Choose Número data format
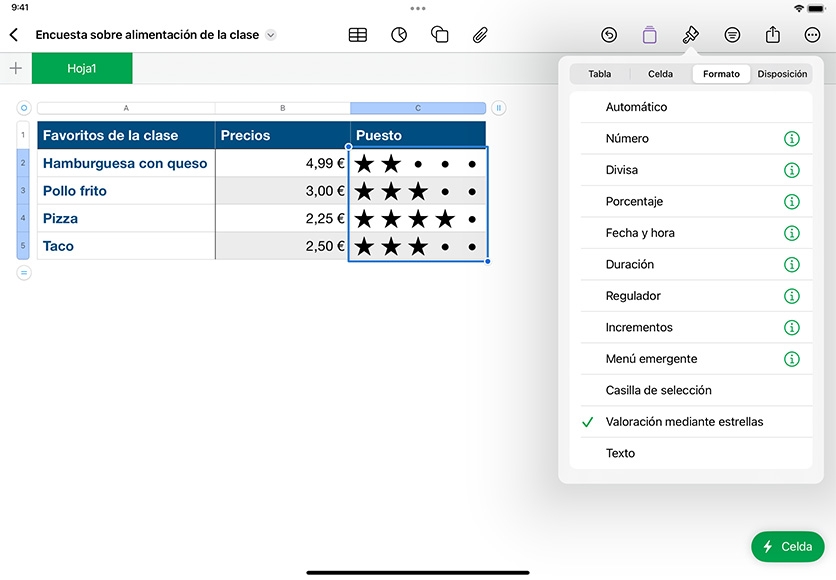The image size is (836, 580). 691,139
